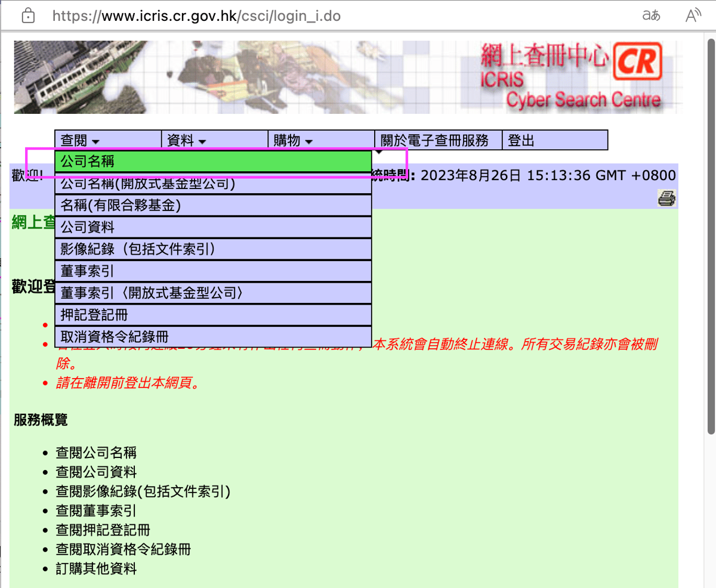Click 關於電子查冊服務 in navigation bar
The image size is (716, 588).
coord(435,141)
